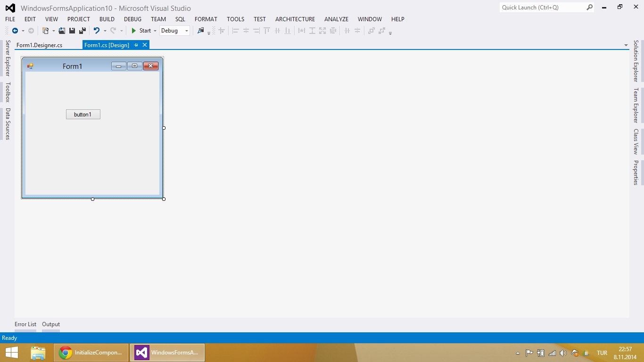Click the TUR language indicator in taskbar
This screenshot has width=644, height=362.
click(602, 353)
